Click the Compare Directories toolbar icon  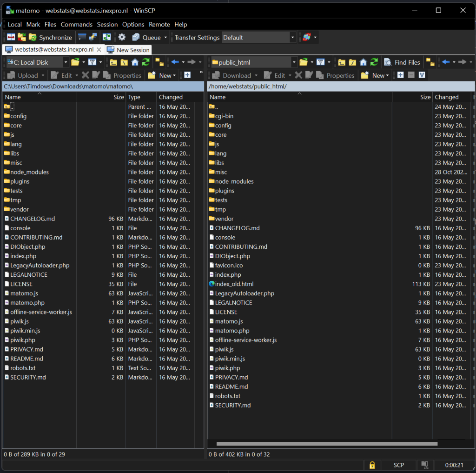[x=11, y=37]
